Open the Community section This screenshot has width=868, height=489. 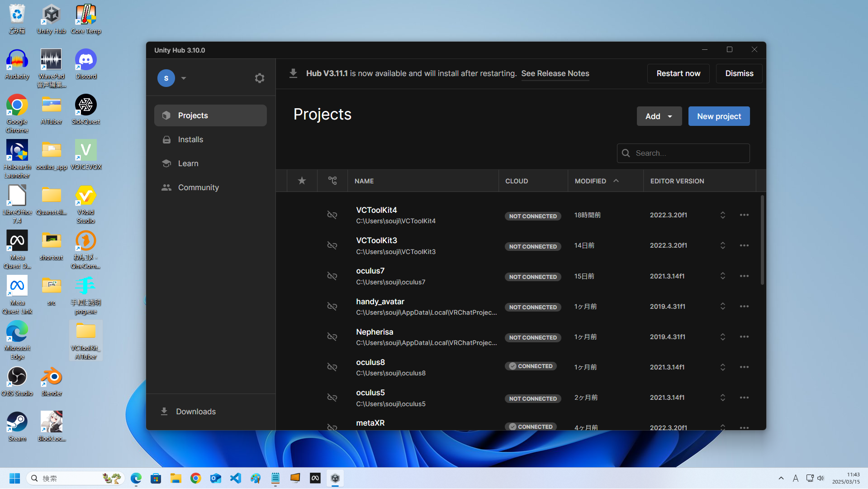tap(210, 187)
